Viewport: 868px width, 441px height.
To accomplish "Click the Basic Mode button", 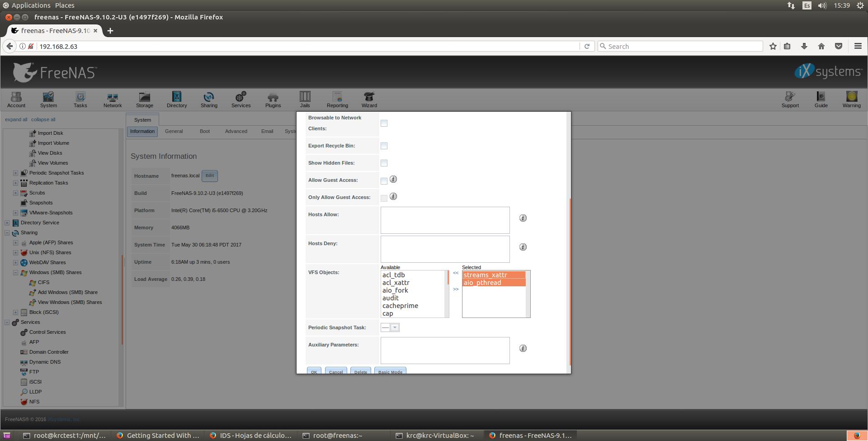I will (x=390, y=371).
